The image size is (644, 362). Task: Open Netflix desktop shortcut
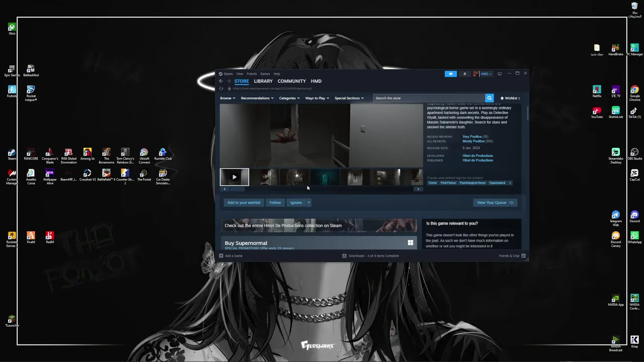(597, 92)
